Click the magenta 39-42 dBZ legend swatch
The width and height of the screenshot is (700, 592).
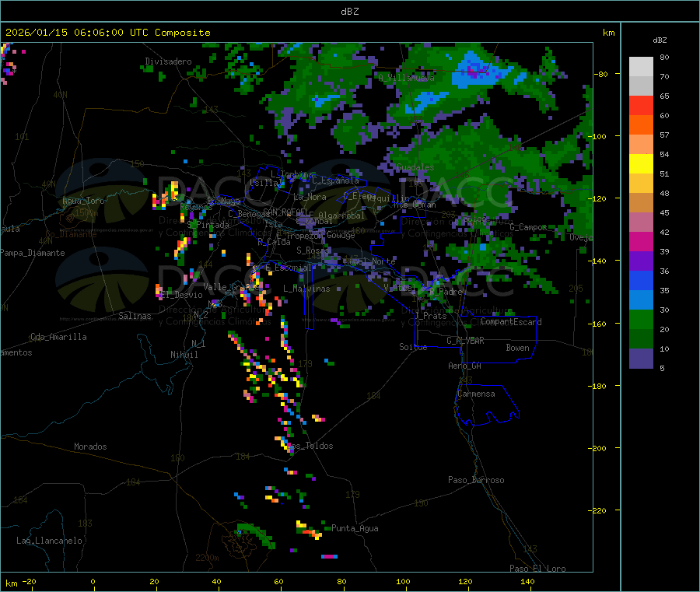tap(641, 241)
